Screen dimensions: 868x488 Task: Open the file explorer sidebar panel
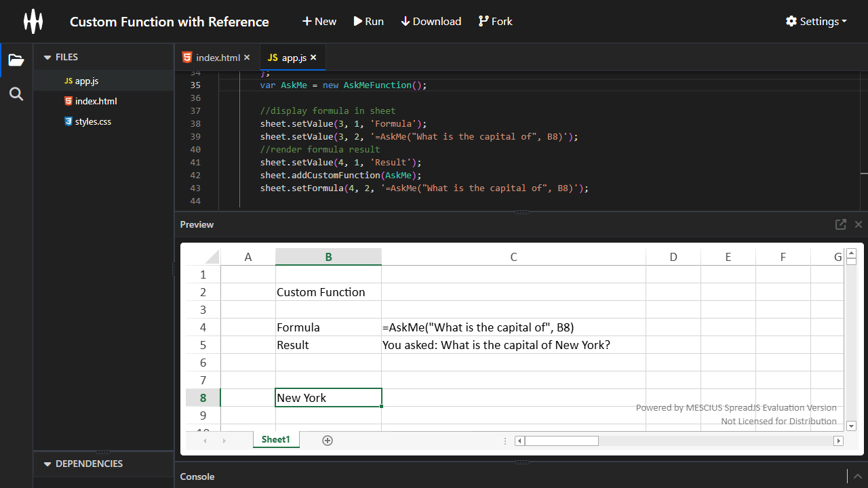pyautogui.click(x=16, y=60)
